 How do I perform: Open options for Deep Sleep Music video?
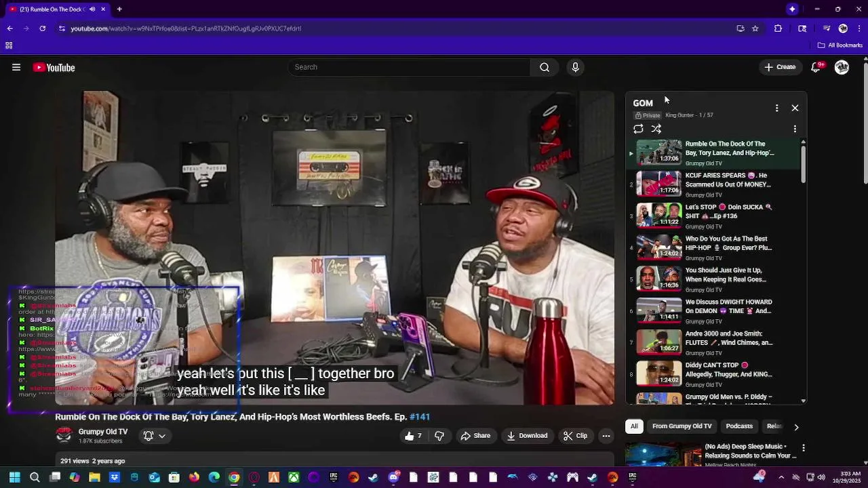click(x=803, y=448)
